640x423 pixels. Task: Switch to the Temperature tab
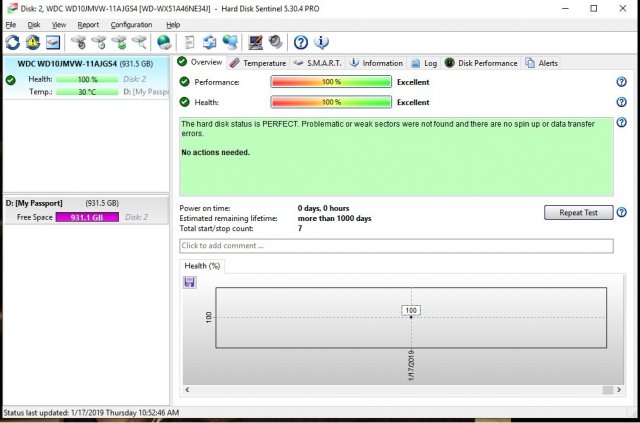pyautogui.click(x=257, y=63)
